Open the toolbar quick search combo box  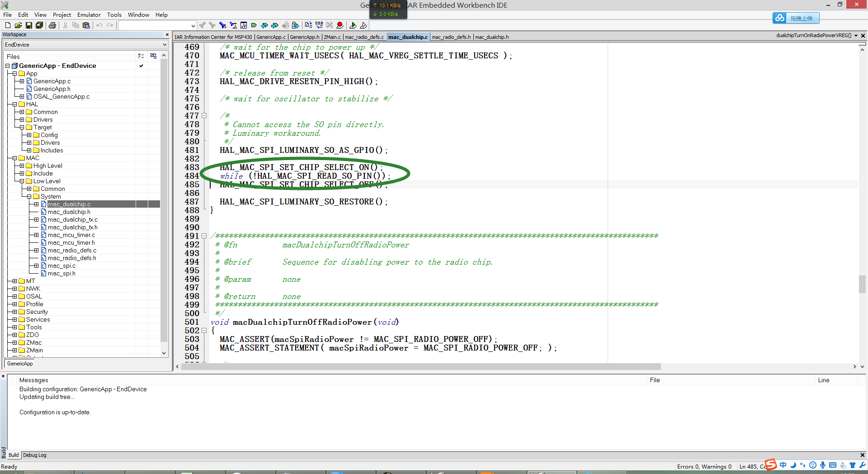point(157,26)
